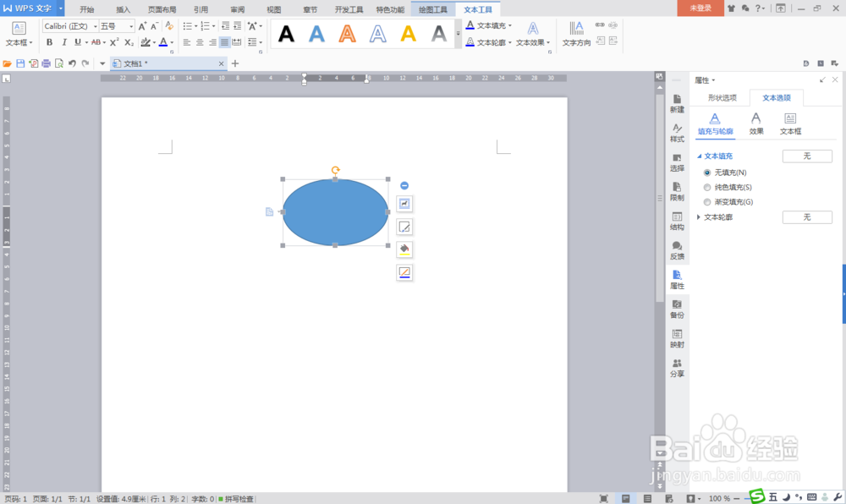Open a file with folder icon
Image resolution: width=846 pixels, height=504 pixels.
[7, 63]
